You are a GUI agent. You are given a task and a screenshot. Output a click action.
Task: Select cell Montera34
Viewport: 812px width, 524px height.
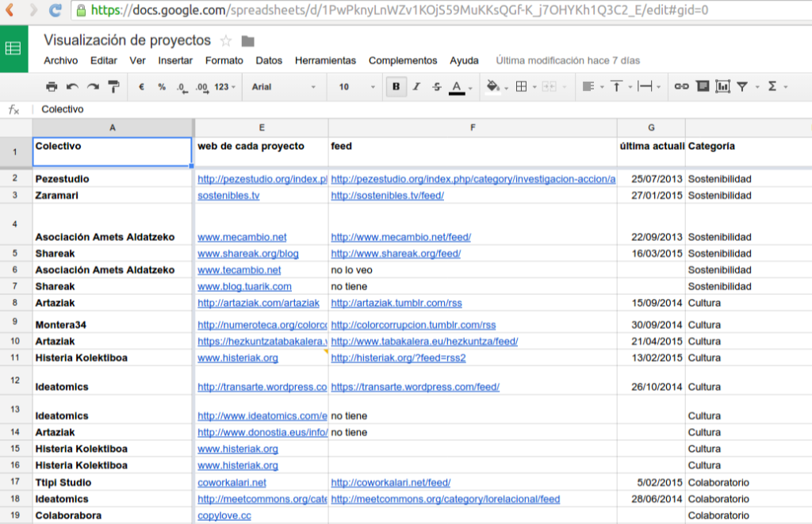(x=113, y=322)
